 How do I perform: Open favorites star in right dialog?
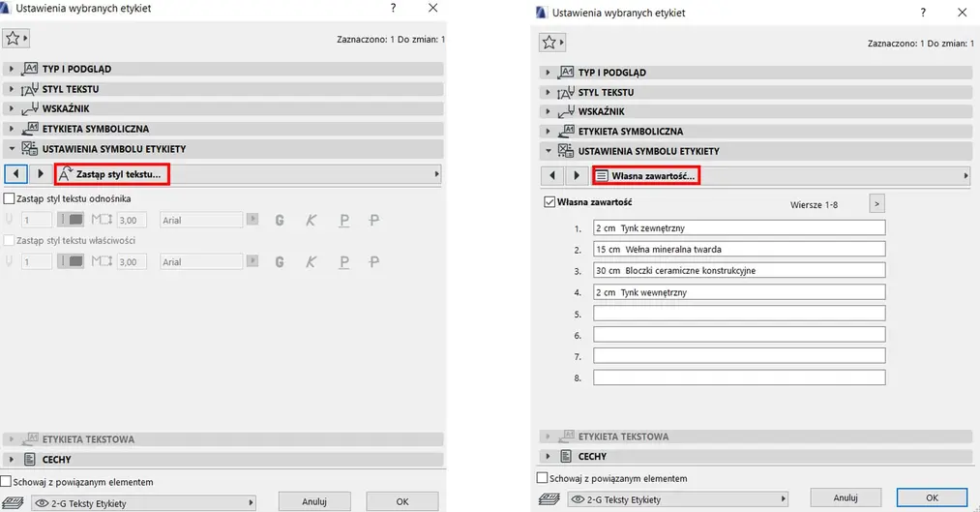552,43
